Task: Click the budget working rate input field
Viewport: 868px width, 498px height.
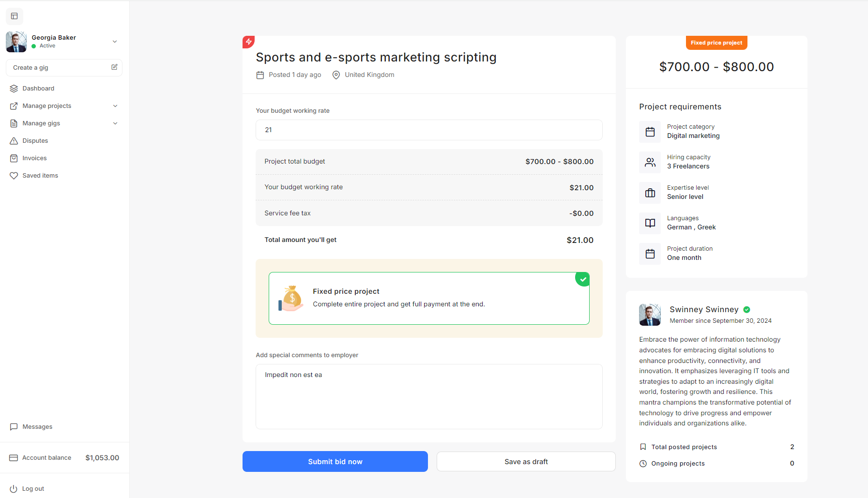Action: 428,130
